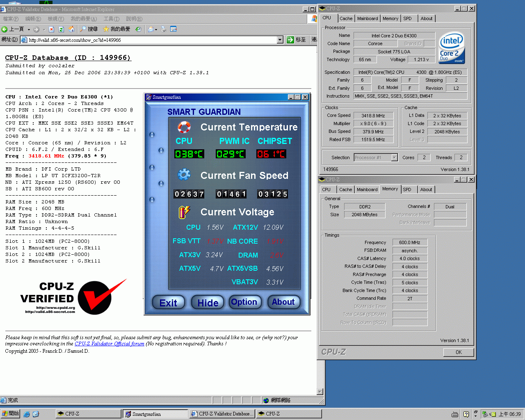
Task: Select the Mainboard tab in upper CPU-Z window
Action: [x=367, y=18]
